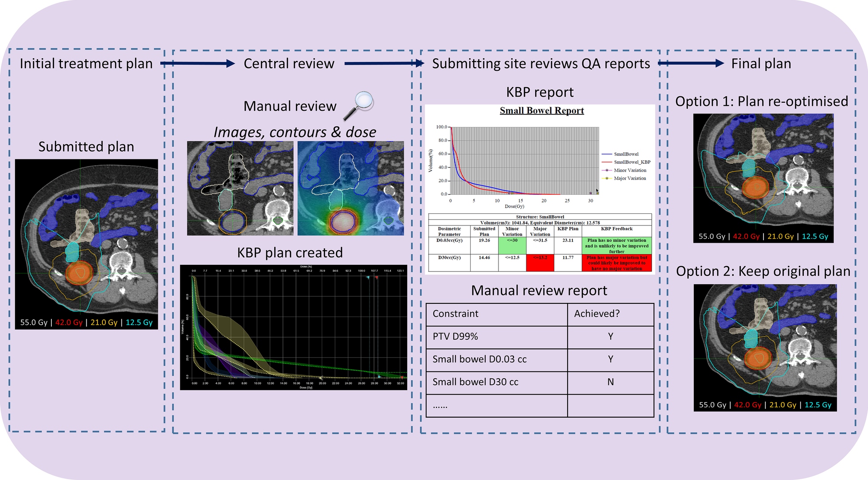
Task: Click the SmallBowel legend entry
Action: 620,154
